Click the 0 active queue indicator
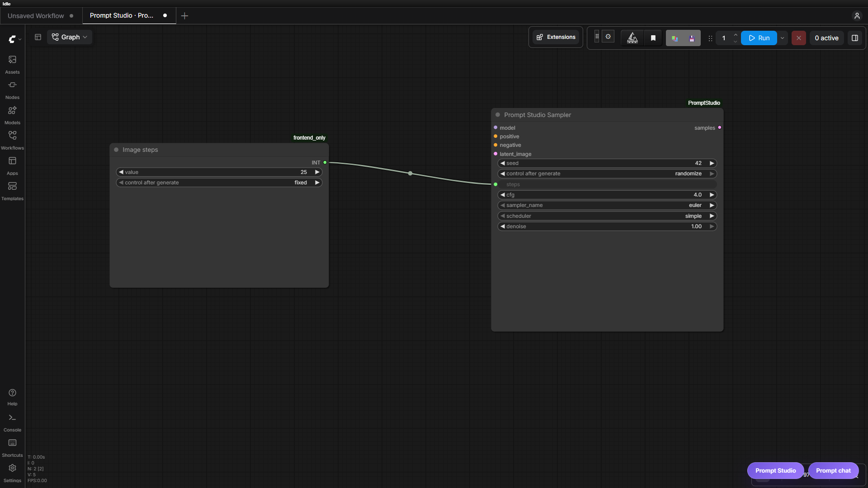 pyautogui.click(x=826, y=38)
